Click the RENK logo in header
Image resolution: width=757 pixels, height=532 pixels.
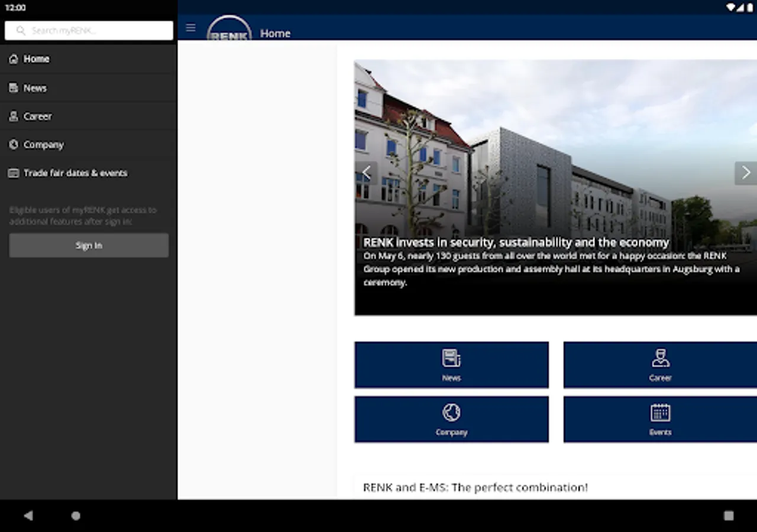tap(229, 28)
